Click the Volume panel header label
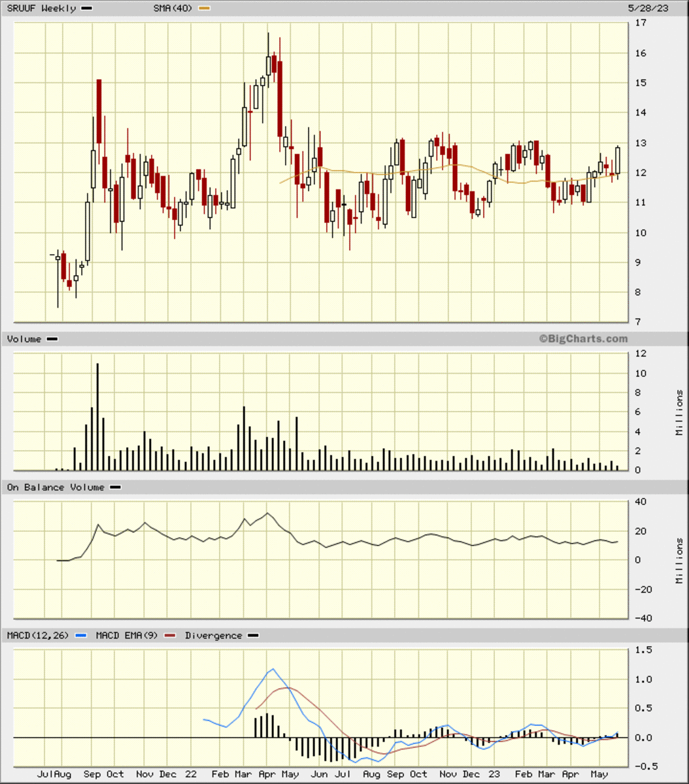 click(x=24, y=339)
